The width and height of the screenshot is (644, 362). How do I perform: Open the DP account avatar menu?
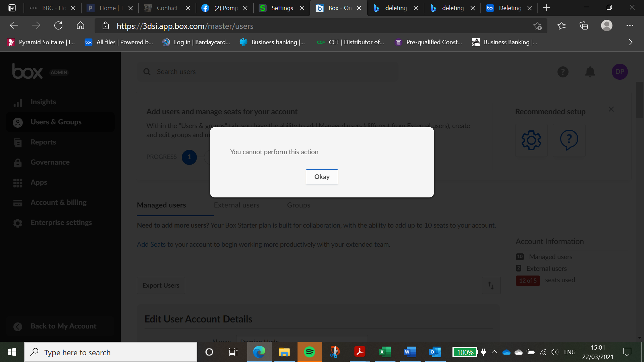click(x=620, y=72)
